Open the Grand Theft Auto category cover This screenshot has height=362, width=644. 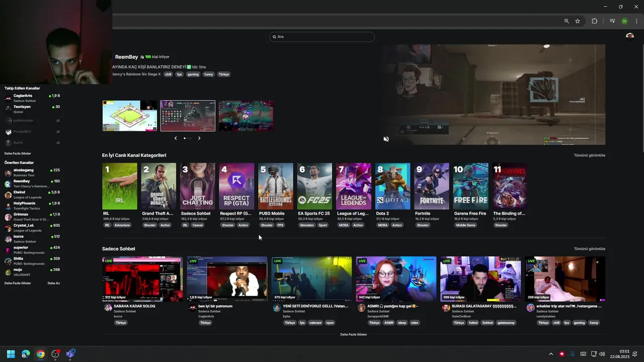tap(158, 186)
